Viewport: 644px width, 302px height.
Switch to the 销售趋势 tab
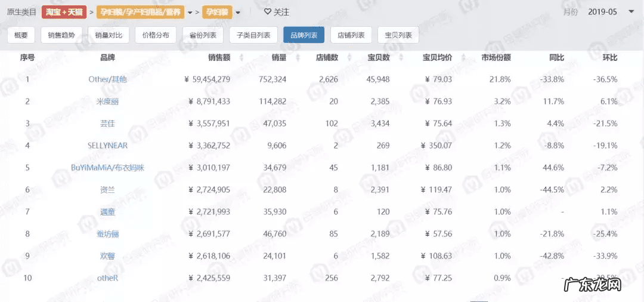pyautogui.click(x=62, y=35)
